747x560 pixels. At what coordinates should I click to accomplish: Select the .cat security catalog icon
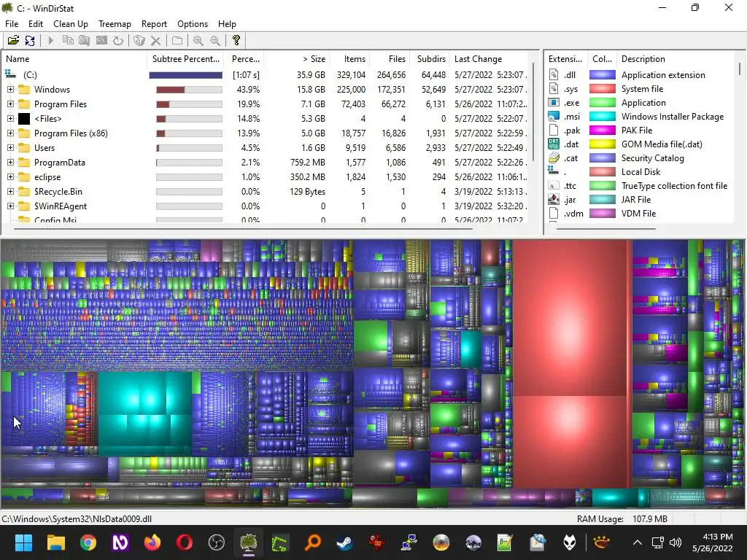click(554, 157)
